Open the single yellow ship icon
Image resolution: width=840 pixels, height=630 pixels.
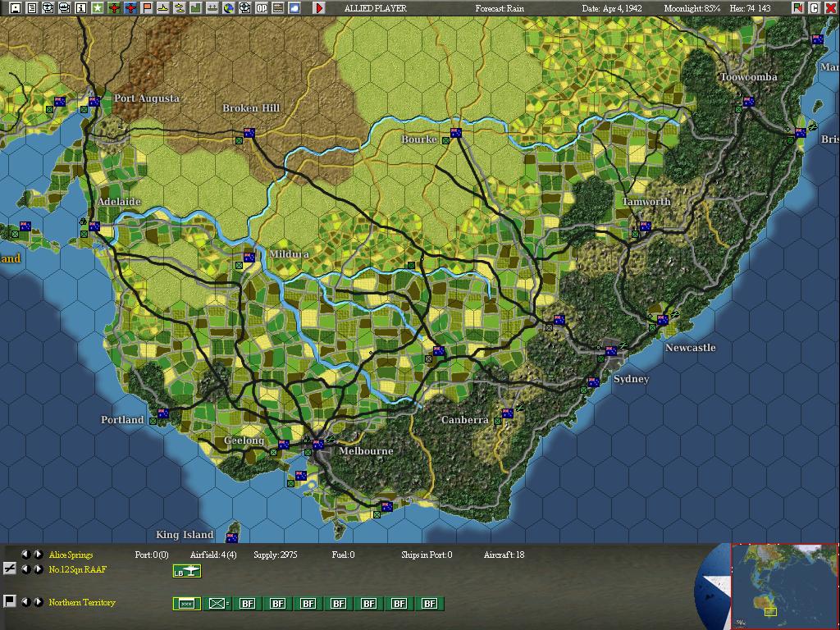(x=163, y=8)
